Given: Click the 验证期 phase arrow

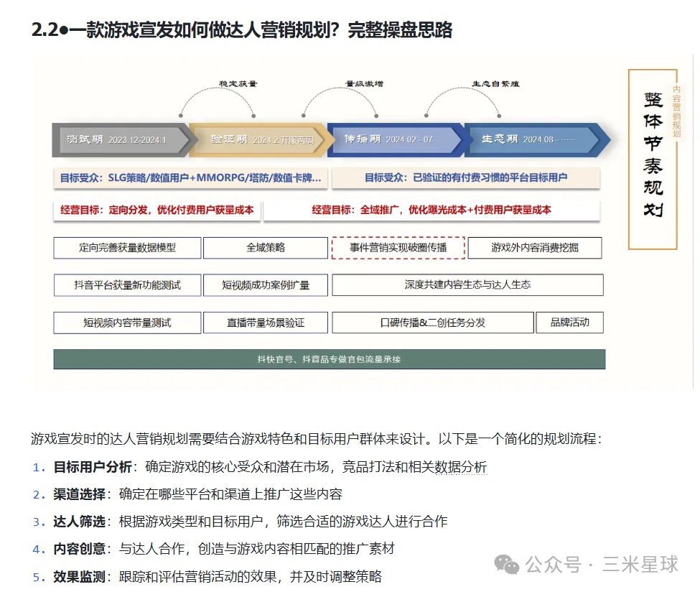Looking at the screenshot, I should click(258, 139).
